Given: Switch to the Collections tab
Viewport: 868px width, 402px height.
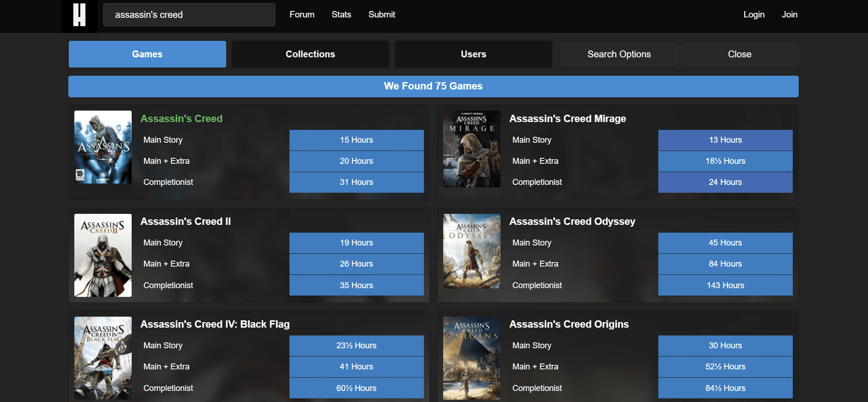Looking at the screenshot, I should pyautogui.click(x=310, y=54).
